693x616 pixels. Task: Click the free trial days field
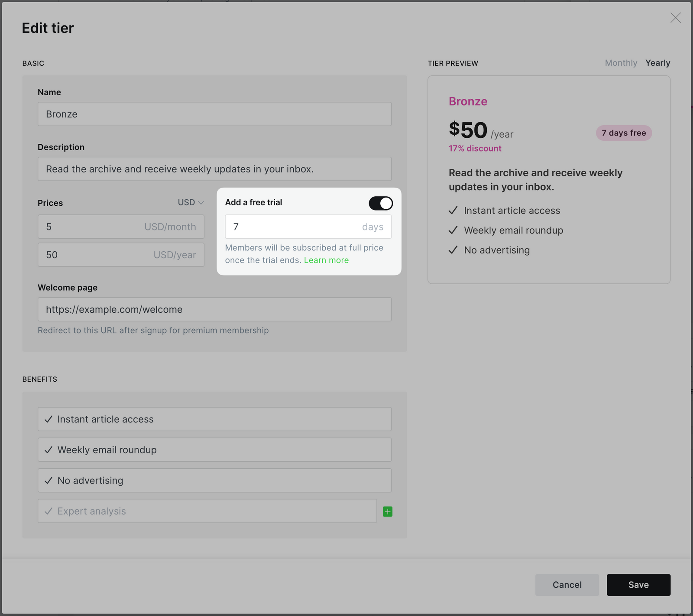pyautogui.click(x=308, y=227)
